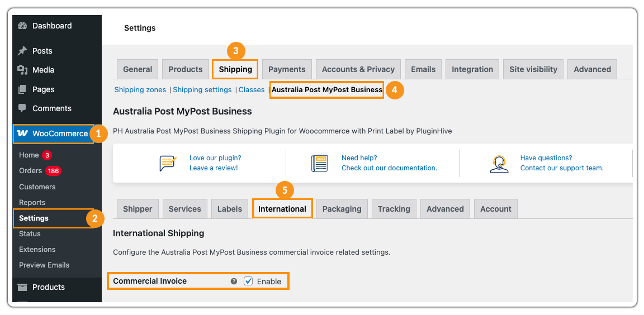
Task: Open WooCommerce Reports
Action: [x=32, y=203]
